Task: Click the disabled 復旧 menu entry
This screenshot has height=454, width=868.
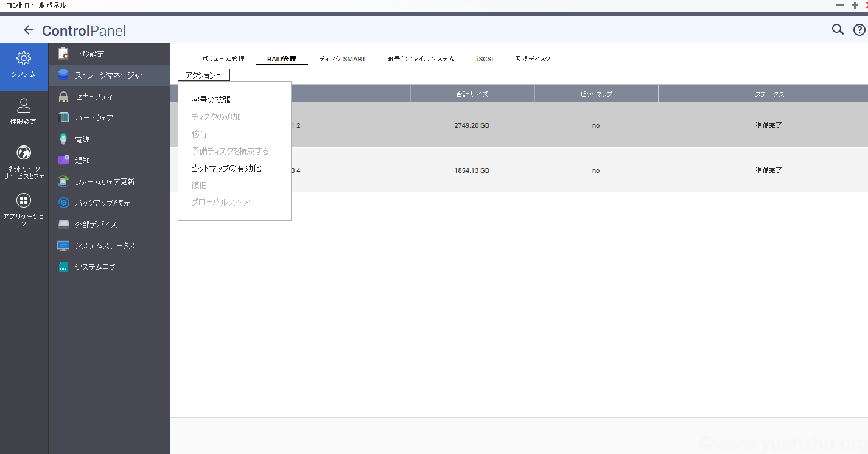Action: [199, 185]
